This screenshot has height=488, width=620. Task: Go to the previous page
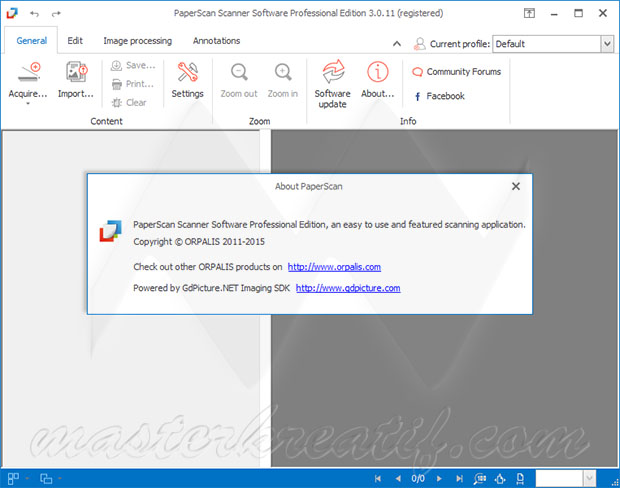coord(398,479)
